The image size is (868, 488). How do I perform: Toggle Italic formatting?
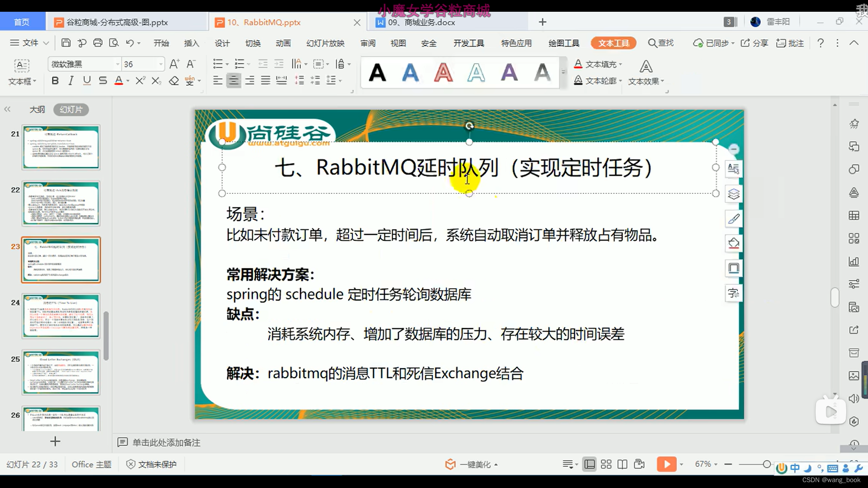(71, 81)
